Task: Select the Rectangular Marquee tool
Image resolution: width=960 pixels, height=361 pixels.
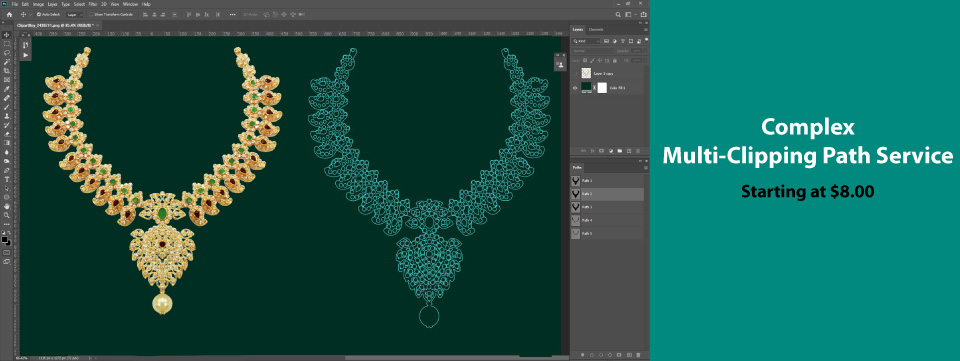Action: 7,43
